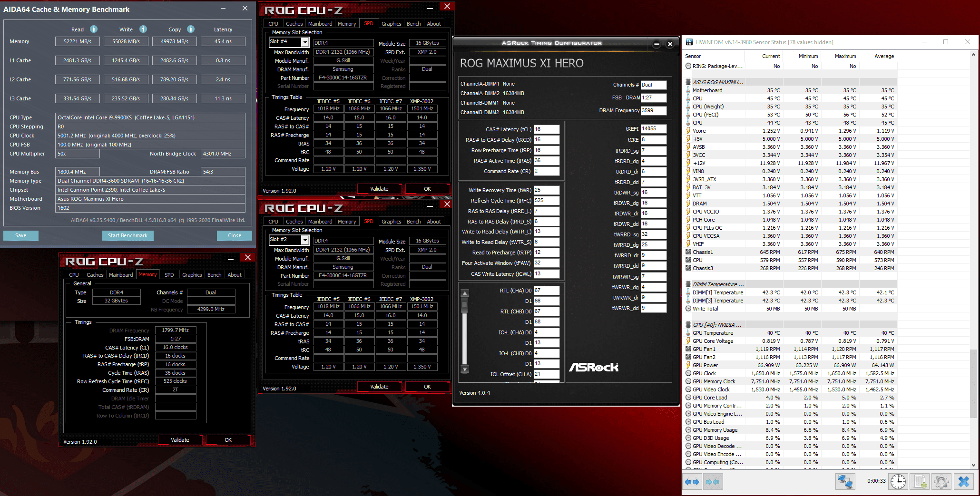Click the Write info icon in AIDA64
This screenshot has width=980, height=496.
tap(143, 29)
